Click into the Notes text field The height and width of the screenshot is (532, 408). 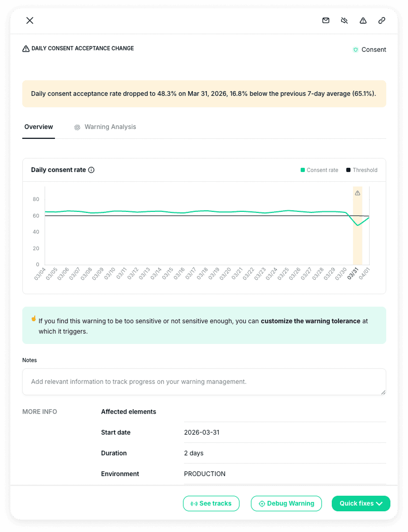204,382
